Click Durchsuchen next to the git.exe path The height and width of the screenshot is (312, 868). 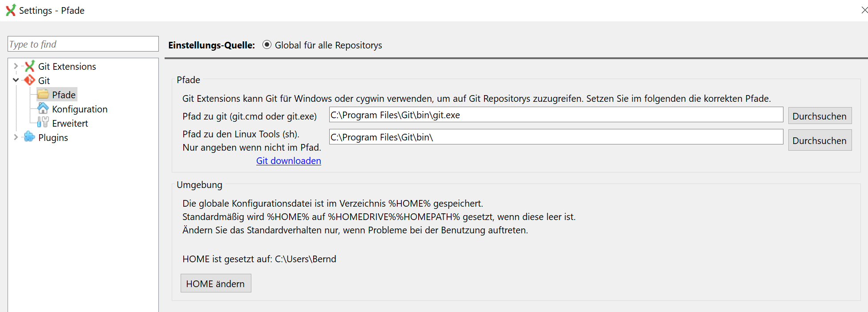pyautogui.click(x=820, y=116)
